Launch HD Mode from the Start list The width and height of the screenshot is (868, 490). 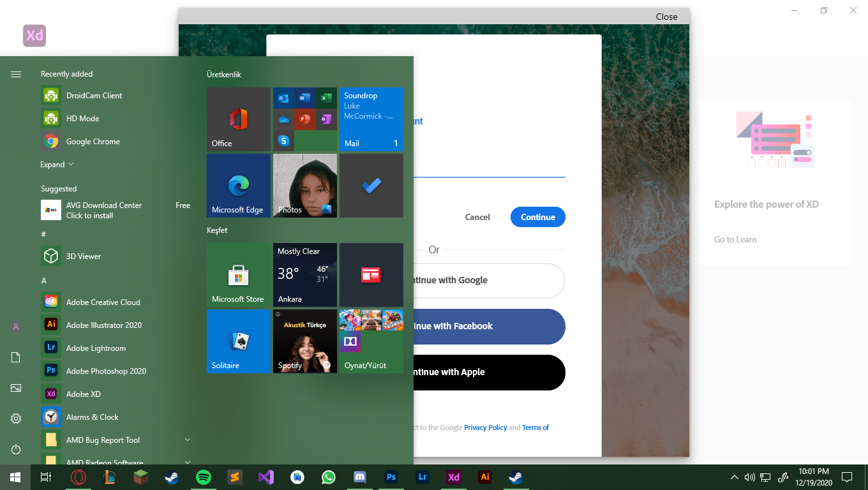point(116,119)
